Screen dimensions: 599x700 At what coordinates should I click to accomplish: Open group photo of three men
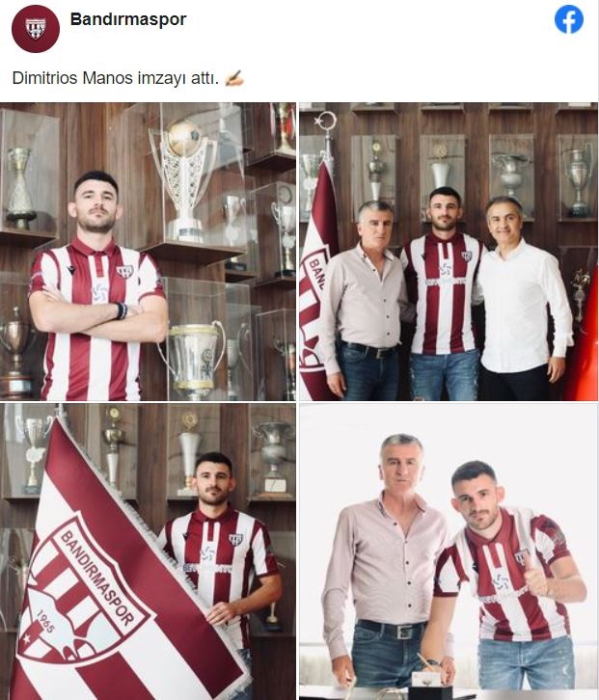click(x=449, y=252)
